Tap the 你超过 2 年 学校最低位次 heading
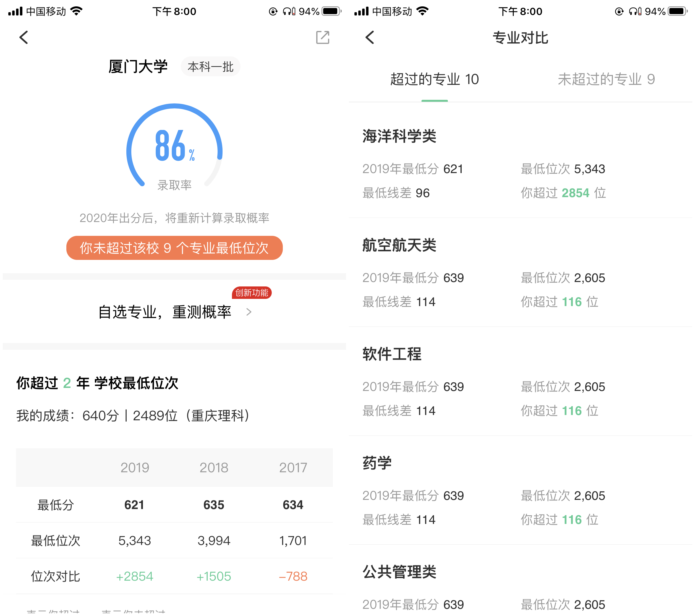The width and height of the screenshot is (695, 616). coord(97,383)
